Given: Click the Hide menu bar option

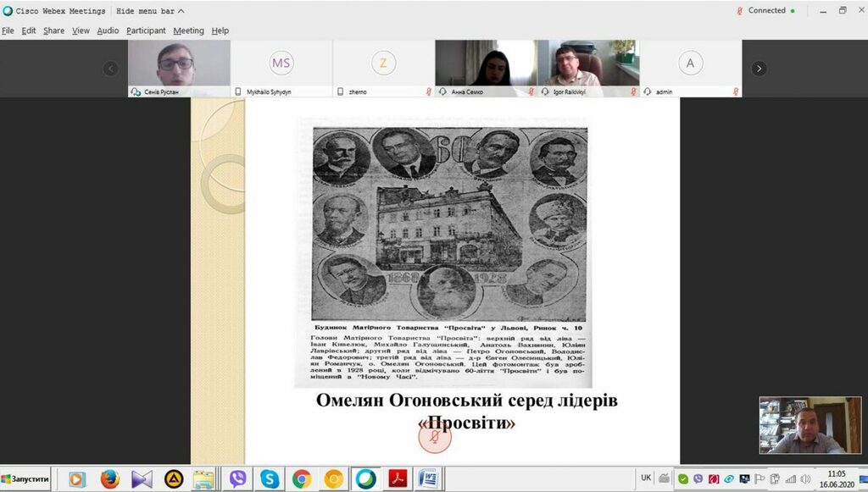Looking at the screenshot, I should point(145,11).
